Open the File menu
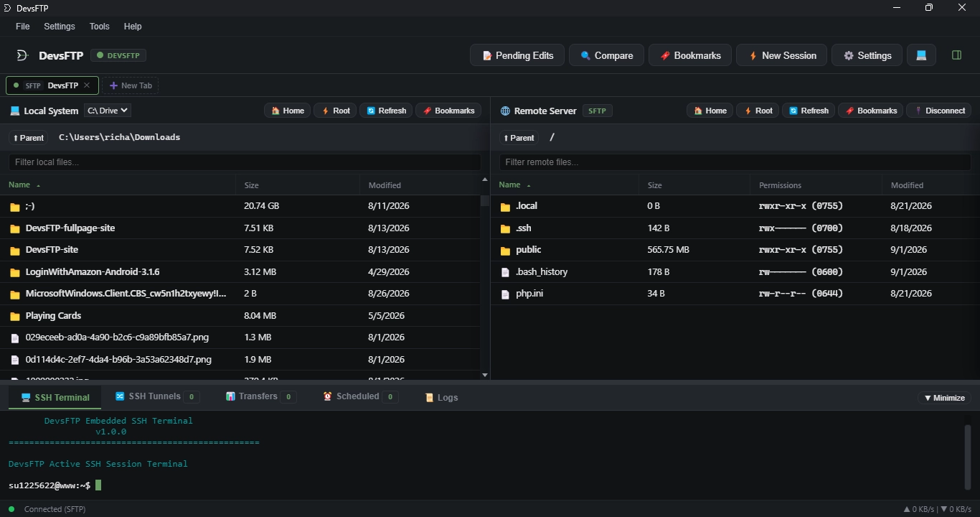Image resolution: width=980 pixels, height=517 pixels. click(x=23, y=26)
